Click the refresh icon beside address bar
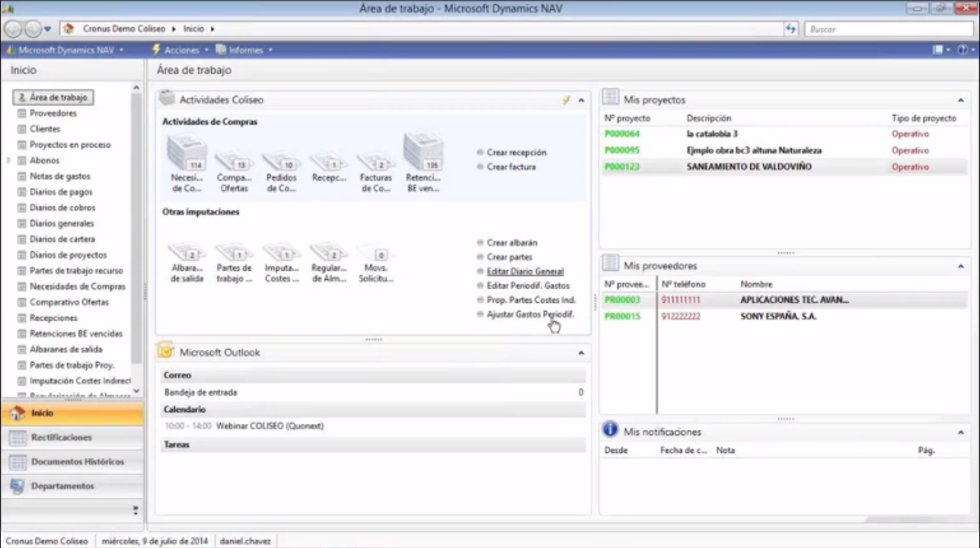The image size is (980, 548). point(791,29)
